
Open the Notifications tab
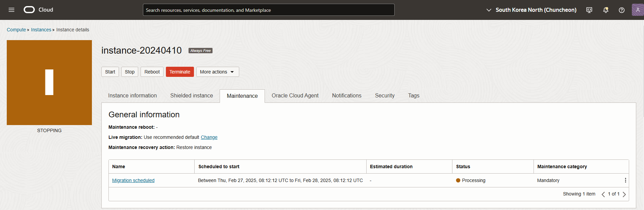[x=347, y=96]
